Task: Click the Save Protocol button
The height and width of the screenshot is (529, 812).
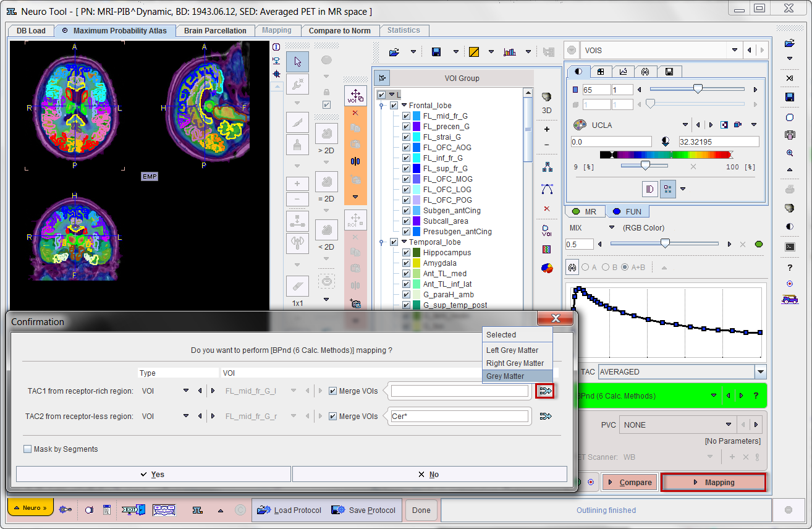Action: 364,510
